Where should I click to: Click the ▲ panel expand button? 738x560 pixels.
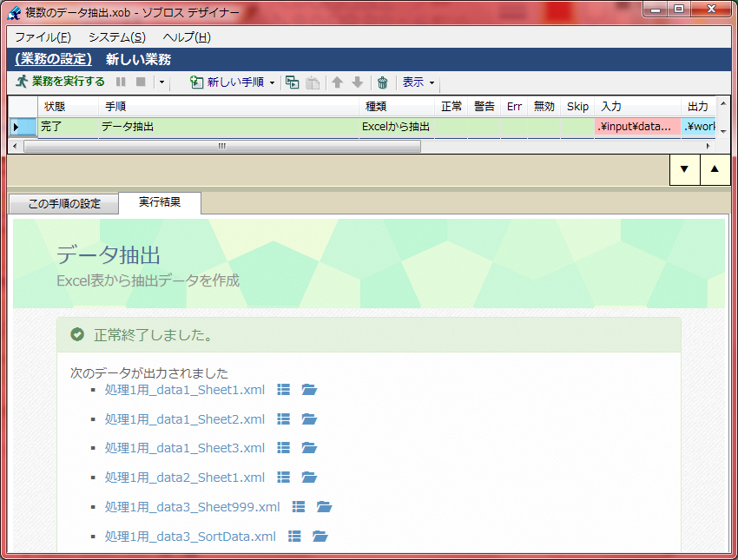[x=715, y=169]
